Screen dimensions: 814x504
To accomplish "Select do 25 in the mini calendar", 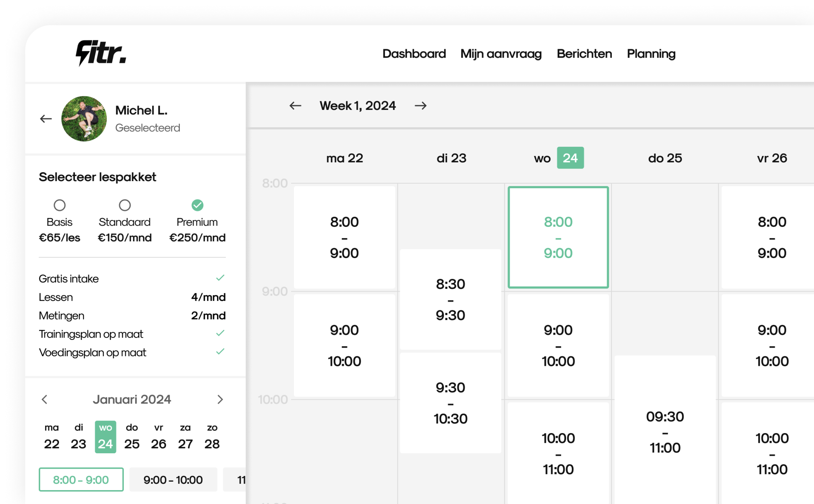I will pos(132,437).
